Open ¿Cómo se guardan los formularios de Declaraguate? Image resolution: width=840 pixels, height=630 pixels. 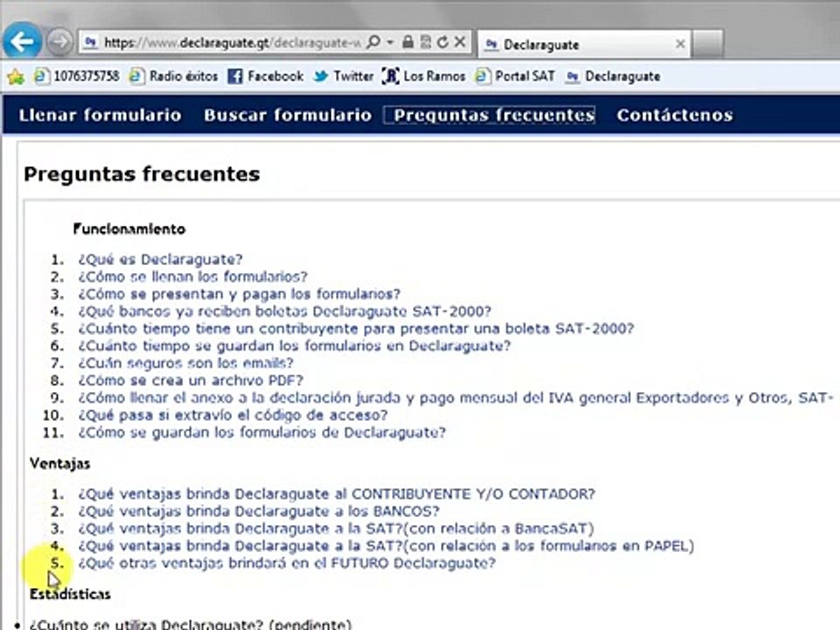coord(262,431)
